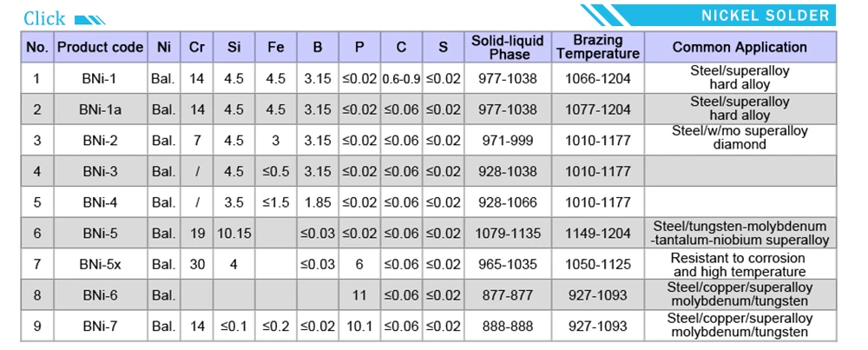Click the Brazing Temperature column header
The height and width of the screenshot is (350, 868).
click(x=598, y=47)
